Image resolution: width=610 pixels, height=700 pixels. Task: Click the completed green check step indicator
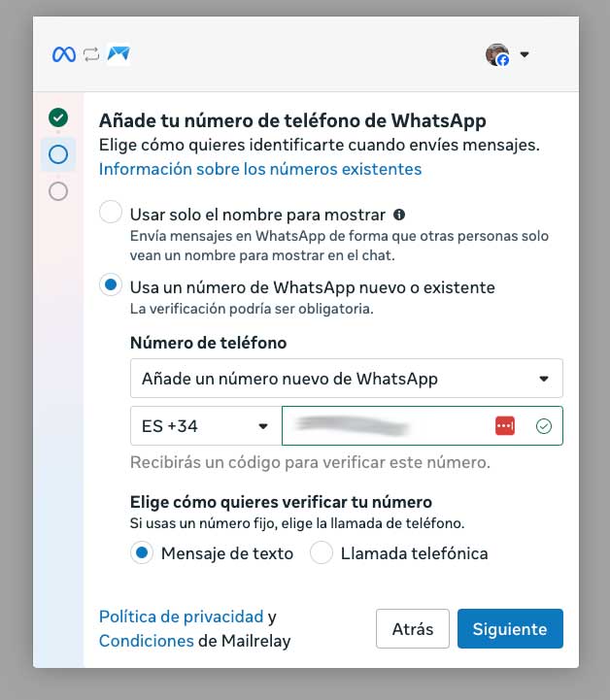58,117
